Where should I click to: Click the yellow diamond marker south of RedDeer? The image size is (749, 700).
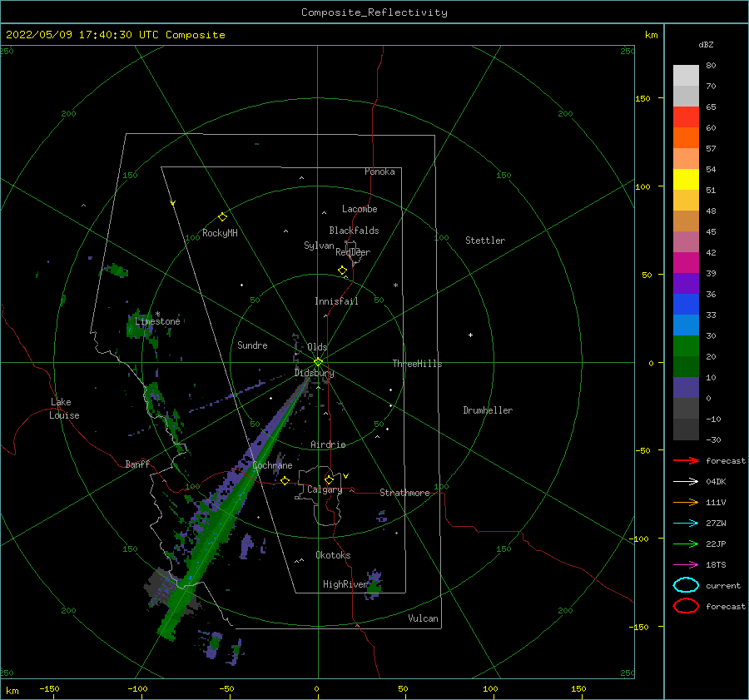click(x=342, y=271)
